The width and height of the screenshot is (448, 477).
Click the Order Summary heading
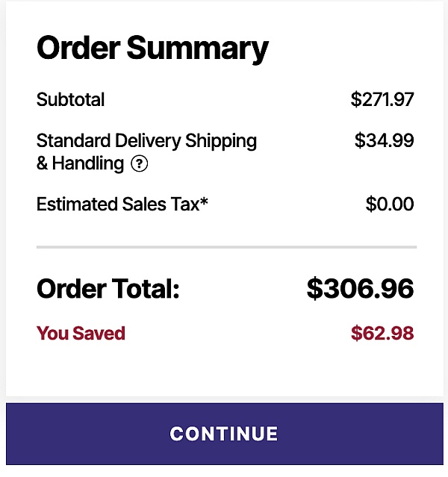point(152,49)
